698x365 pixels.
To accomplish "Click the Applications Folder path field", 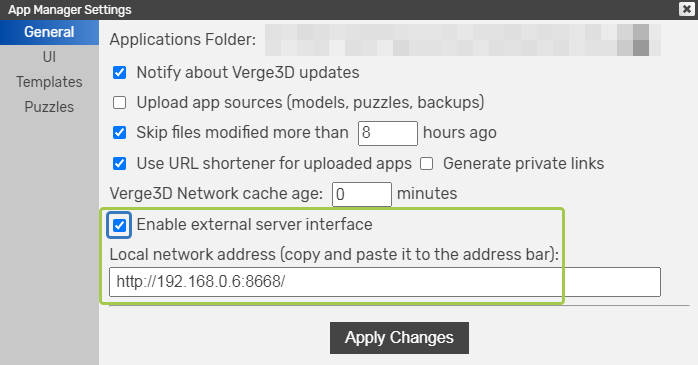I will pos(463,40).
